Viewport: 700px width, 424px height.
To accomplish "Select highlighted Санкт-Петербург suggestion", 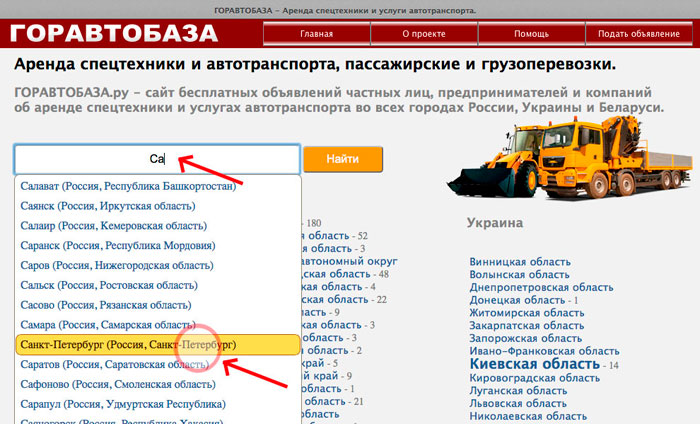I will click(158, 345).
